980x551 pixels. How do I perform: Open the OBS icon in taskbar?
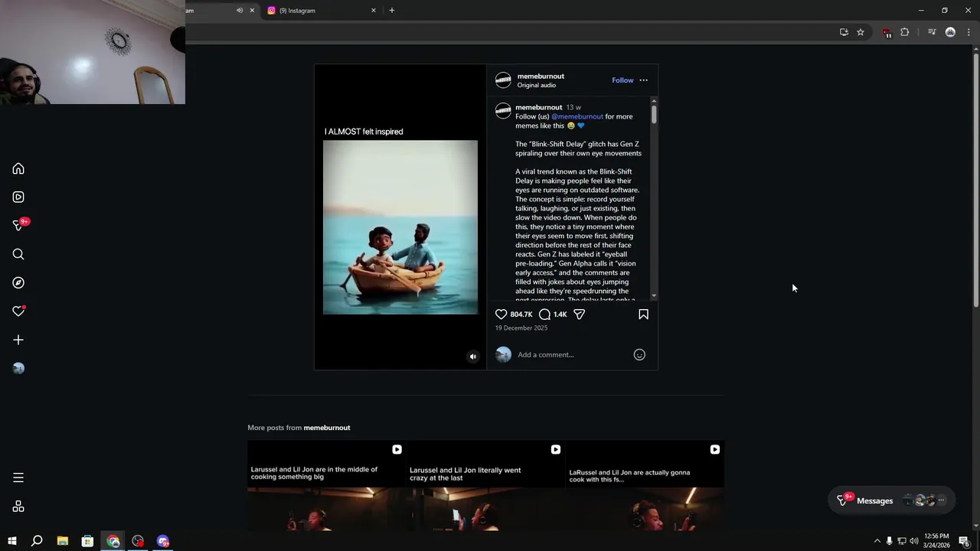(138, 541)
